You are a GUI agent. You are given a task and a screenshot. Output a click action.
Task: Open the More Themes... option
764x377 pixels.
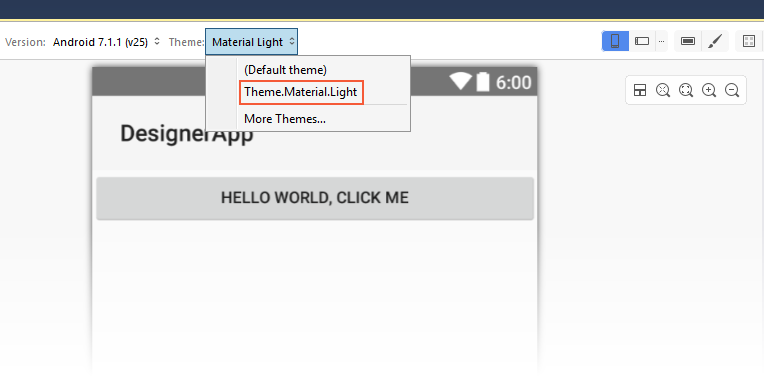285,118
